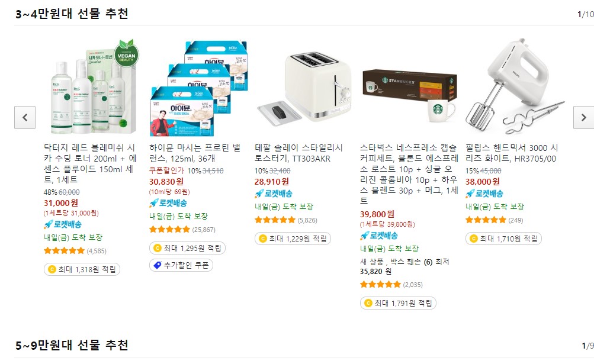Click the previous carousel arrow button
Image resolution: width=594 pixels, height=364 pixels.
click(x=25, y=117)
